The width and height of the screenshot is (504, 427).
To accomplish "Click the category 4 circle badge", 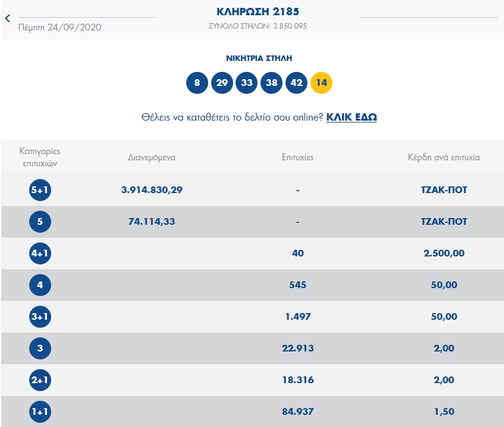I will pyautogui.click(x=40, y=285).
